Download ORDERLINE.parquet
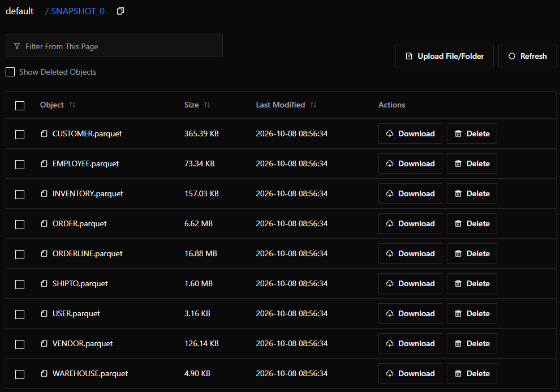Viewport: 560px width, 392px height. [x=410, y=253]
